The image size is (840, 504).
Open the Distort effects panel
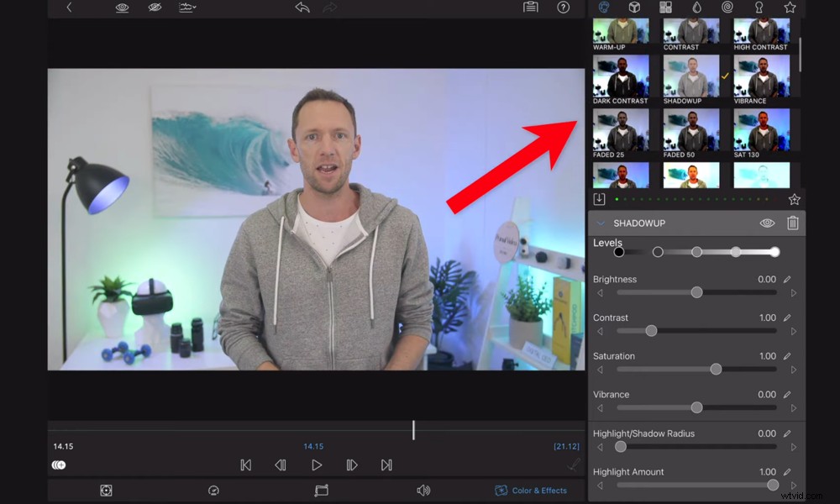727,8
